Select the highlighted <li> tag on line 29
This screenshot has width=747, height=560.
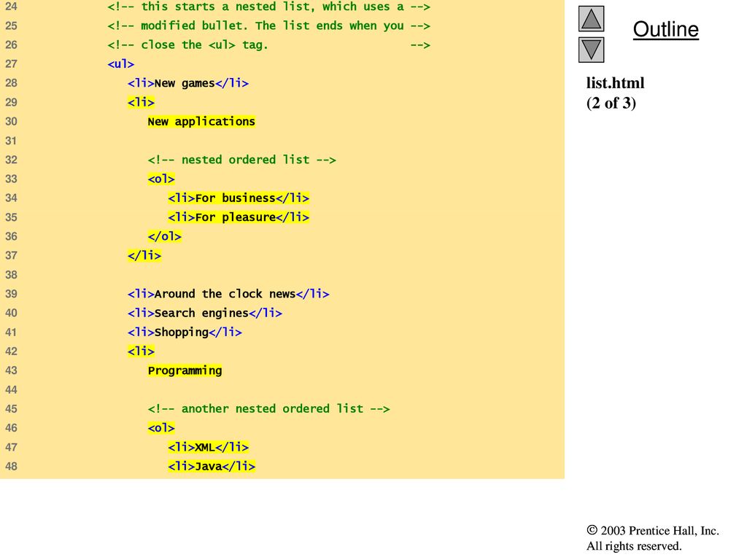[141, 102]
